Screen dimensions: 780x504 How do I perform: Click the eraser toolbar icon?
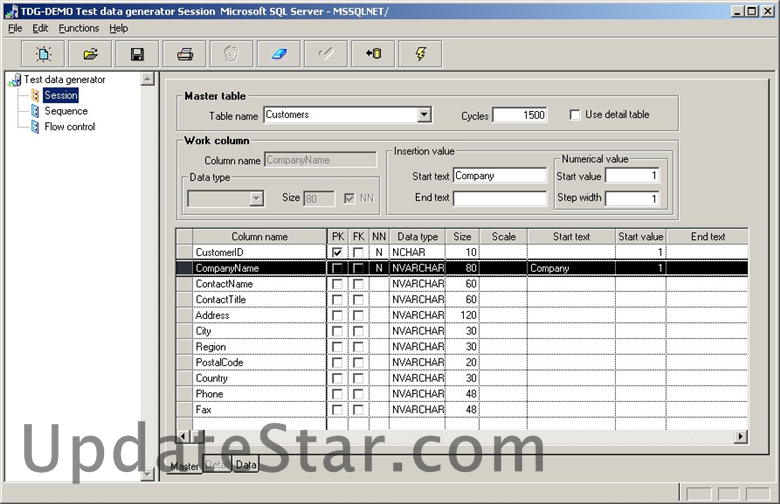[279, 54]
